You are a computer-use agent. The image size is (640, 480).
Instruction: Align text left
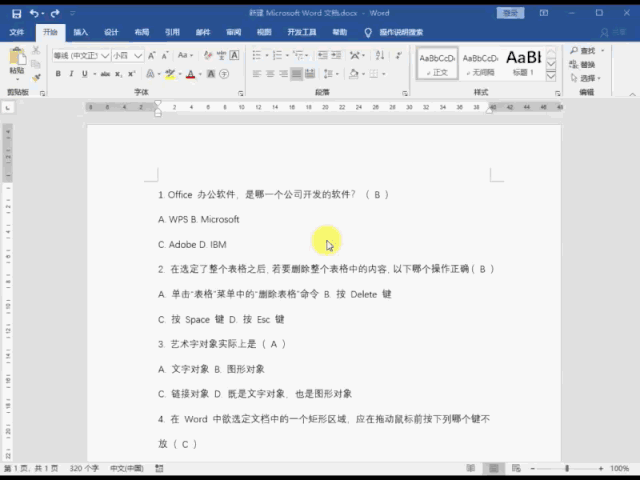click(257, 74)
